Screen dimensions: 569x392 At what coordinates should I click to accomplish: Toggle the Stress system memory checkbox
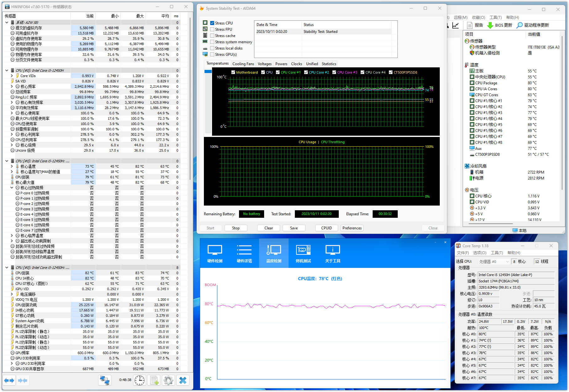212,42
